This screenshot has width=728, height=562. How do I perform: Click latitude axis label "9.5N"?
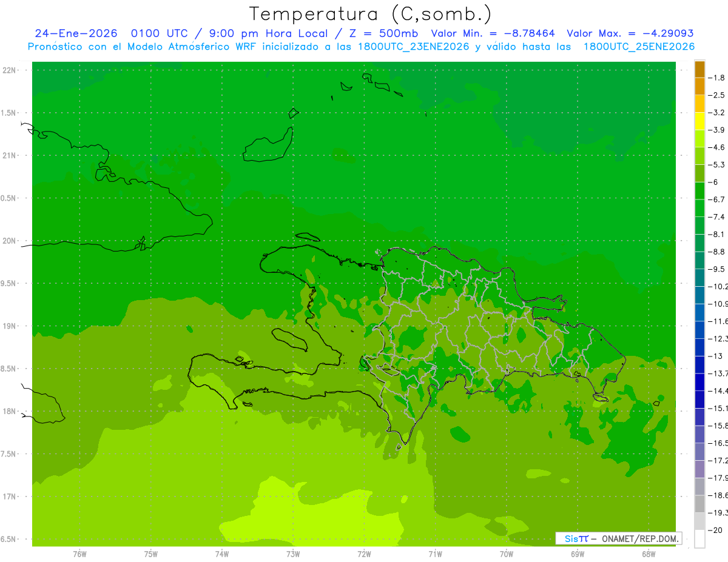(x=9, y=283)
